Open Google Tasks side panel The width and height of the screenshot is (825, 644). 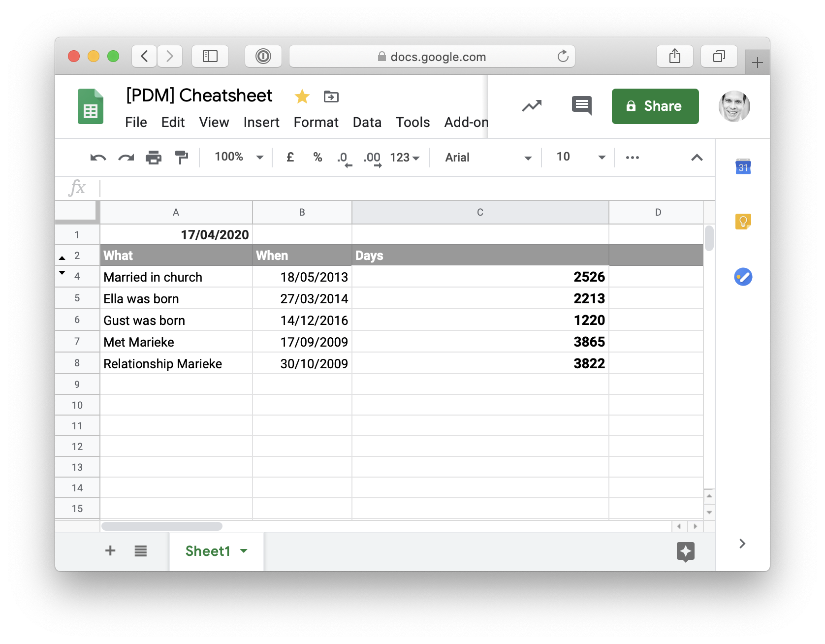coord(743,277)
